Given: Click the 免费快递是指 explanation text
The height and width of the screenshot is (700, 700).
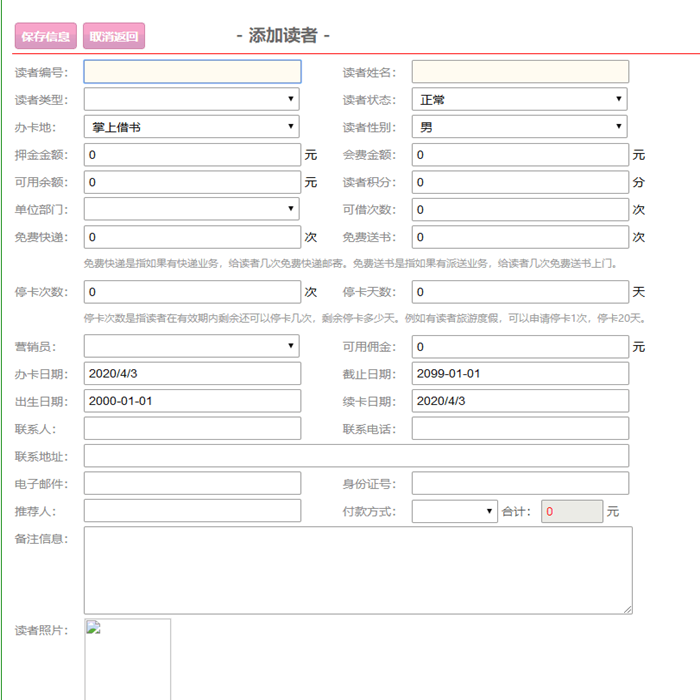Looking at the screenshot, I should click(350, 263).
